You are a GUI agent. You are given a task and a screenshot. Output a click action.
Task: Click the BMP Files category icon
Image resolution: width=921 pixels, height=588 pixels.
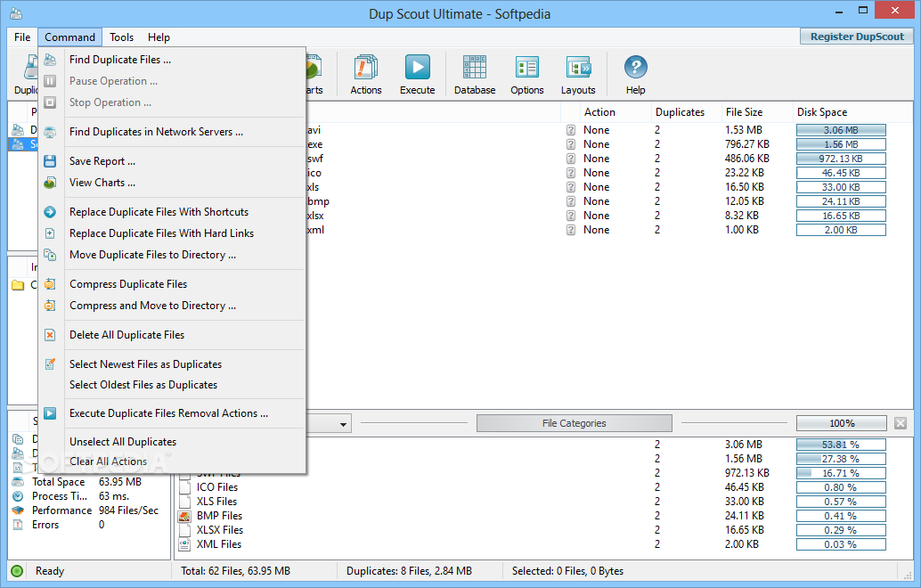(x=184, y=516)
